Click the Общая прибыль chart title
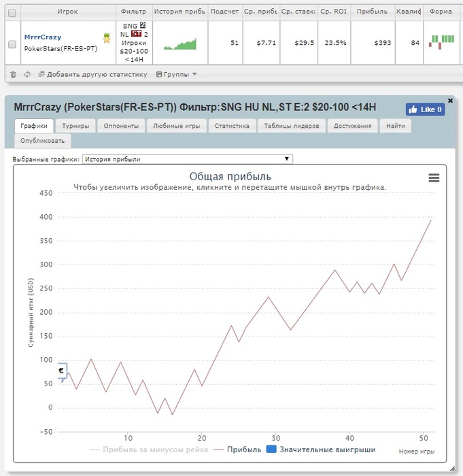Viewport: 463px width, 476px height. point(230,176)
